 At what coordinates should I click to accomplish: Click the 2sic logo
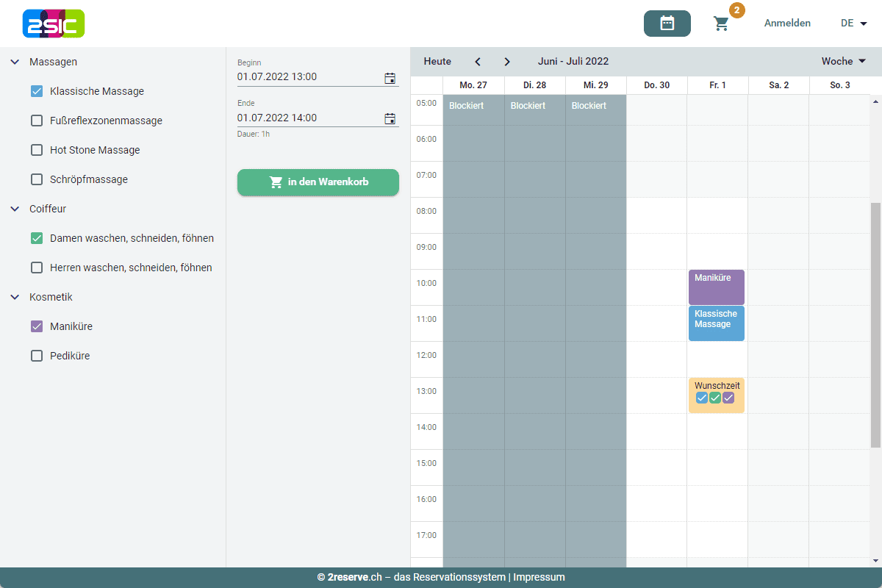tap(54, 24)
